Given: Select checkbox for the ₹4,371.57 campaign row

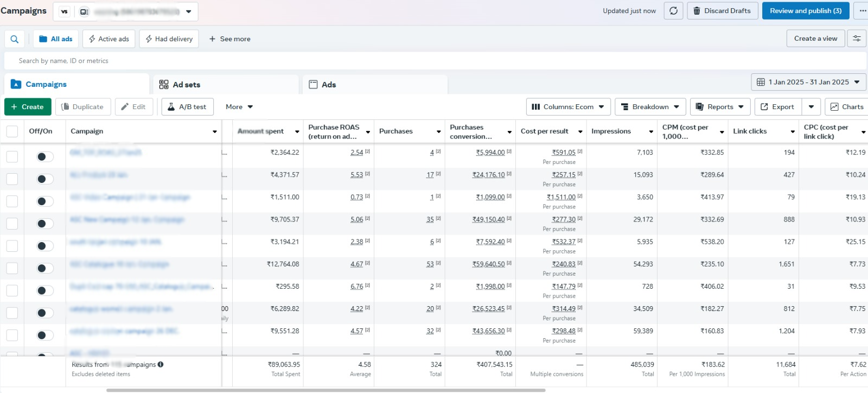Looking at the screenshot, I should coord(12,179).
